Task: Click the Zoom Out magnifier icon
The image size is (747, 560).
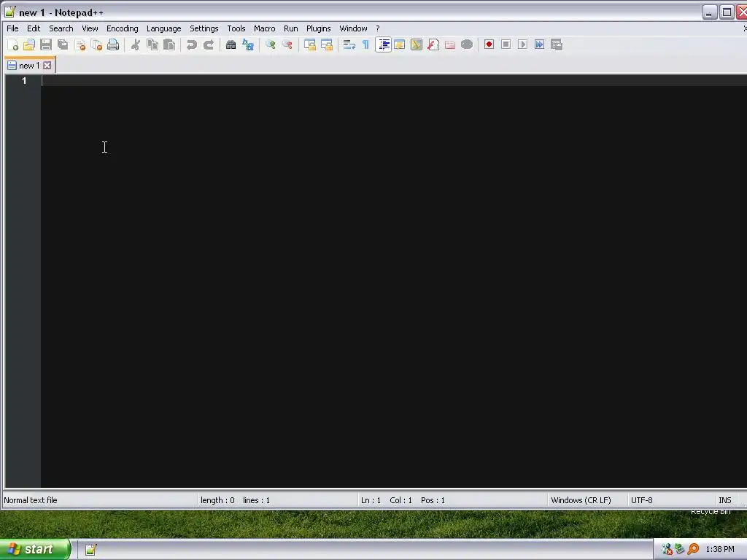Action: [x=287, y=44]
